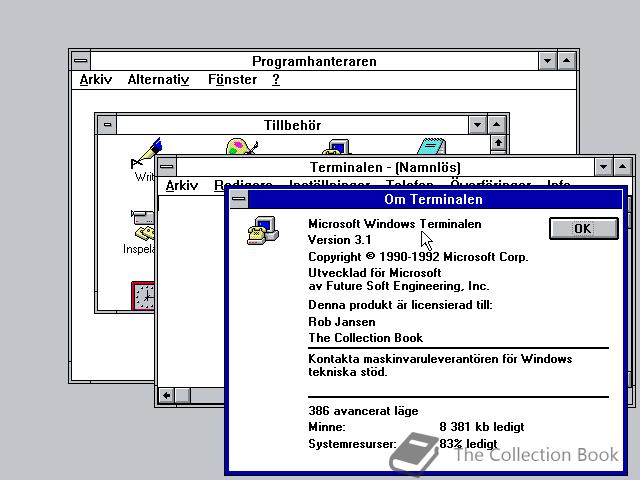Click the "83% ledigt" system resources value
Viewport: 640px width, 480px height.
[x=468, y=444]
